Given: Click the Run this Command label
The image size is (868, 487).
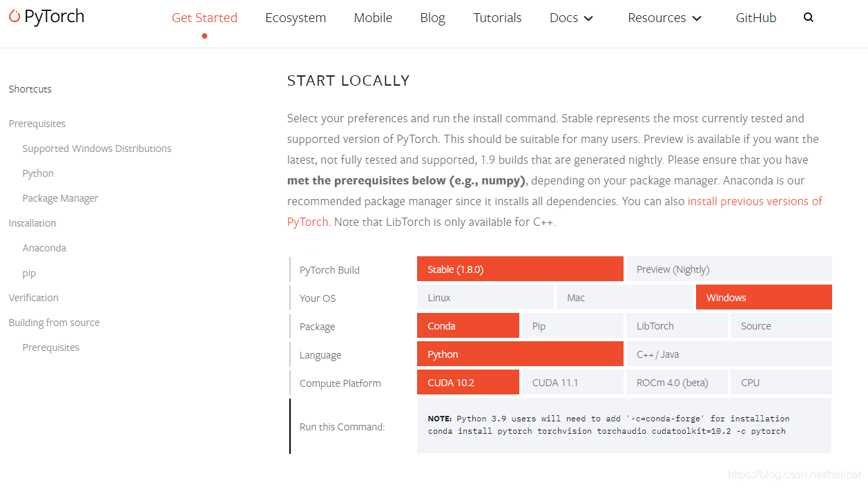Looking at the screenshot, I should [x=343, y=427].
